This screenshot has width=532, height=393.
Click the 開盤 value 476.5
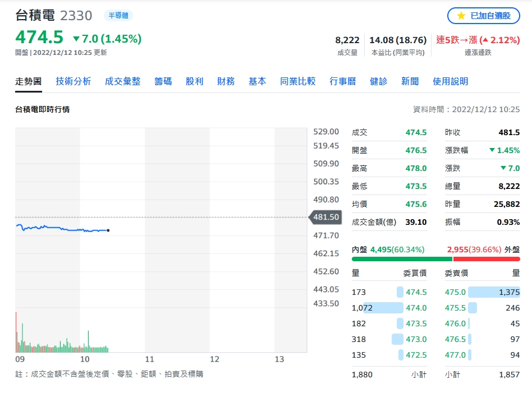416,150
